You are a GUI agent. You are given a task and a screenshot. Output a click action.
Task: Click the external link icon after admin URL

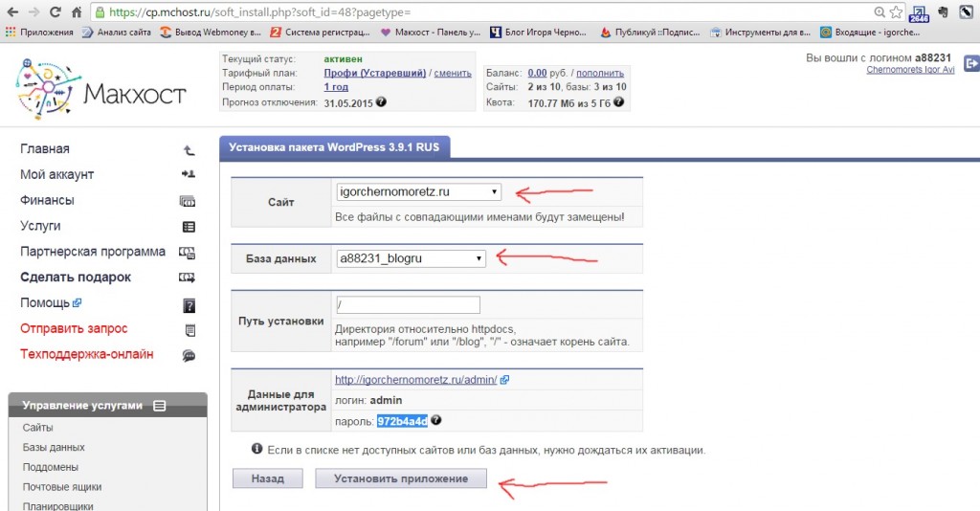504,379
